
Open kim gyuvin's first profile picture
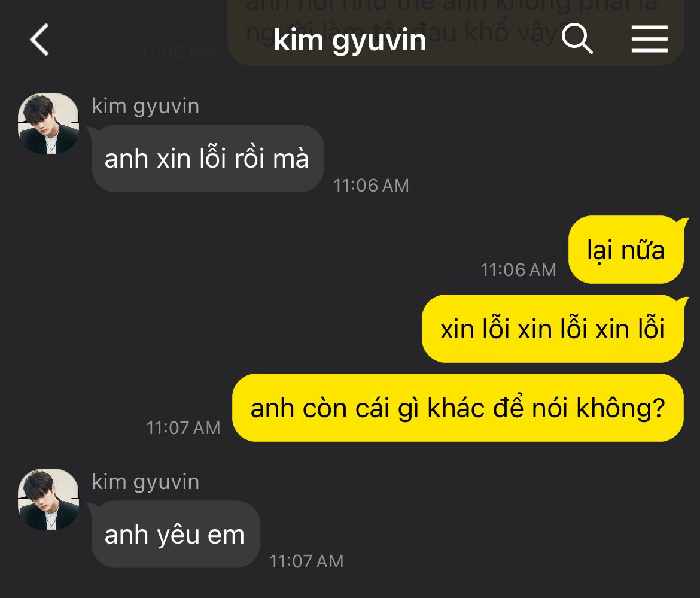[48, 123]
